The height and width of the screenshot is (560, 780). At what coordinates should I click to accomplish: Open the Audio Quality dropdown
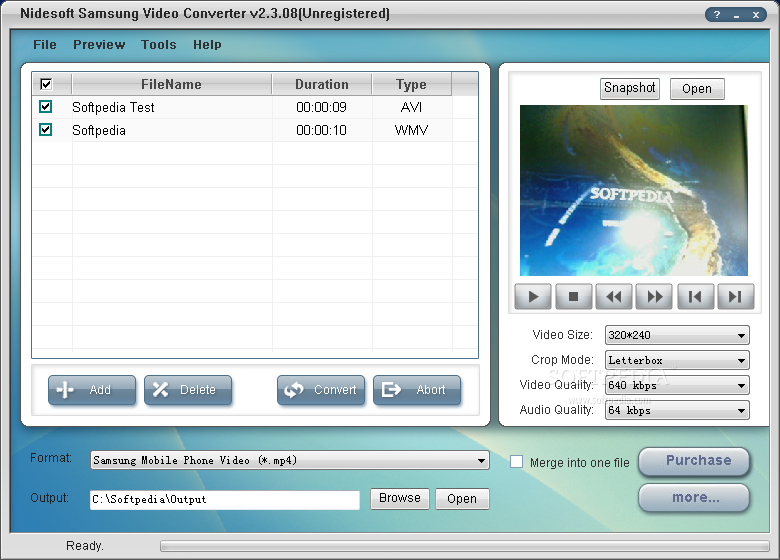pyautogui.click(x=677, y=410)
